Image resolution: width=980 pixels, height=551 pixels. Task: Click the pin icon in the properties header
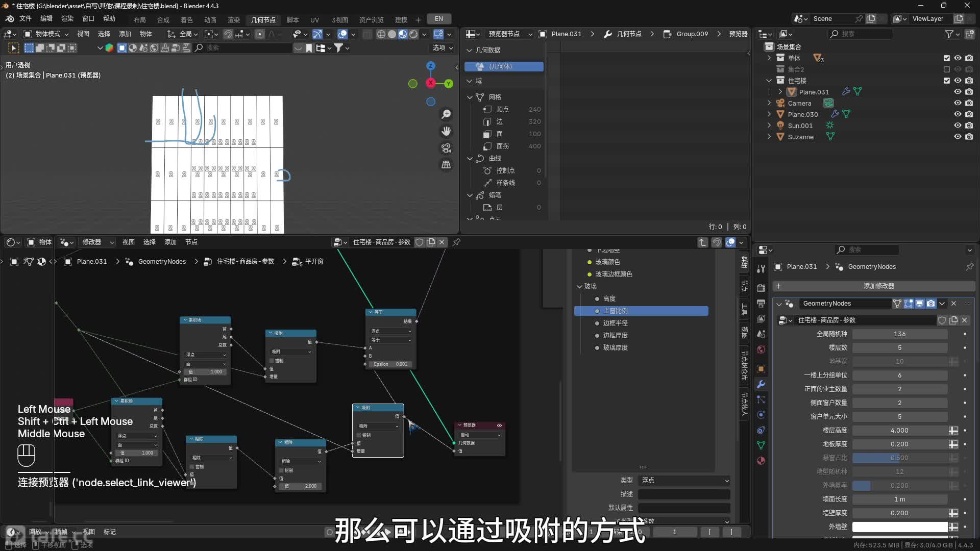pos(969,267)
